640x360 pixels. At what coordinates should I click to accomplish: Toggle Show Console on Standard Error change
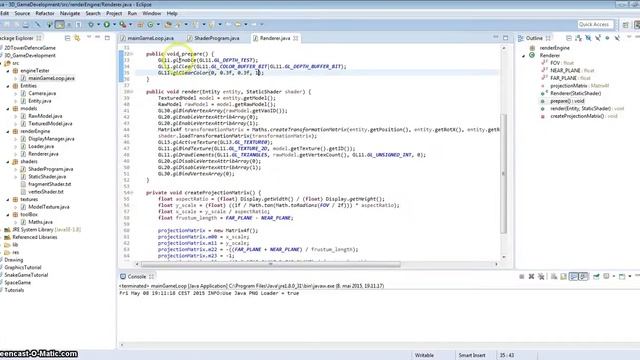pyautogui.click(x=583, y=277)
